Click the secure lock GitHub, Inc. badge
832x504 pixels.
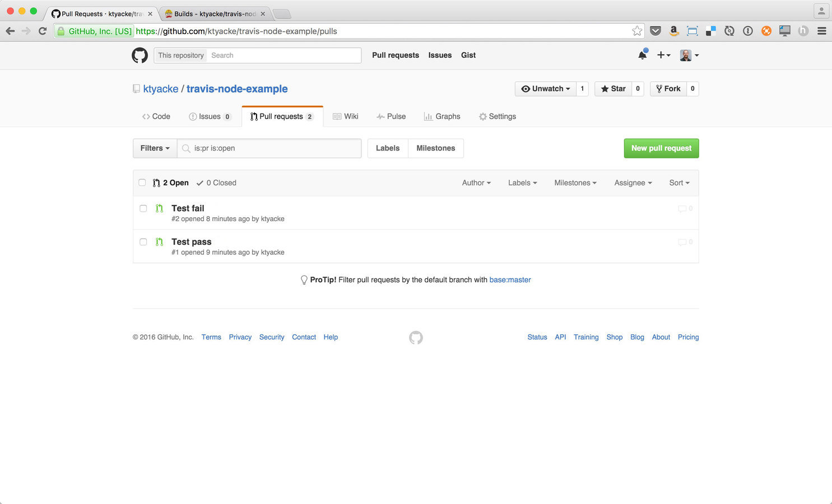94,31
